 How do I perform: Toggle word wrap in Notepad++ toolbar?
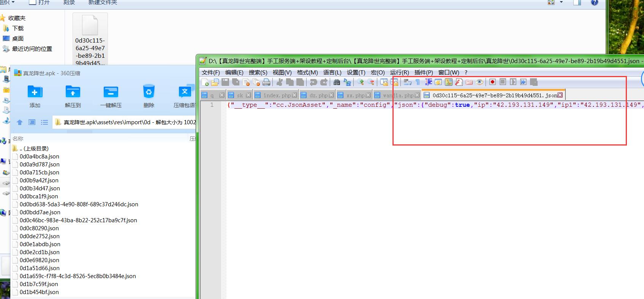point(407,82)
